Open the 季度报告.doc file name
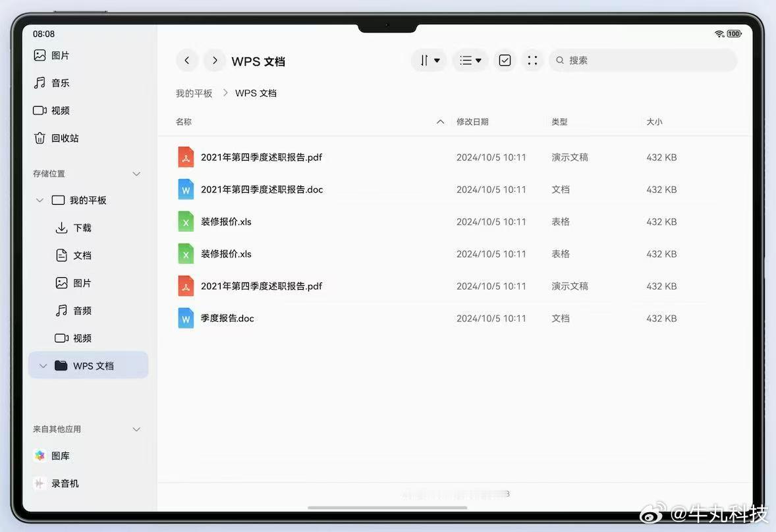The image size is (776, 532). [227, 319]
